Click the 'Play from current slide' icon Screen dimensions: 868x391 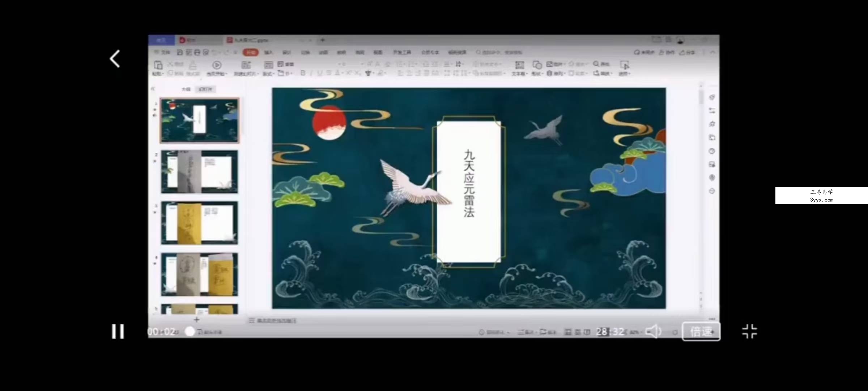coord(217,65)
